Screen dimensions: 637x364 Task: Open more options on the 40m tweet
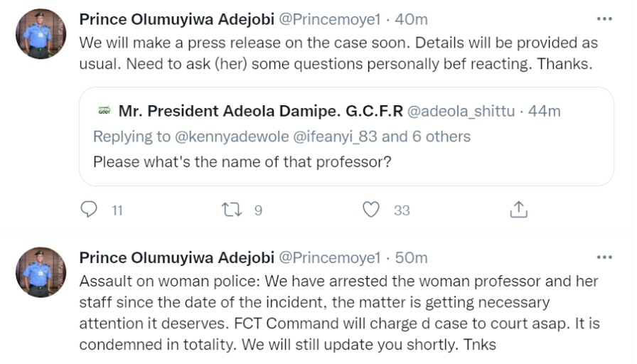click(x=604, y=19)
